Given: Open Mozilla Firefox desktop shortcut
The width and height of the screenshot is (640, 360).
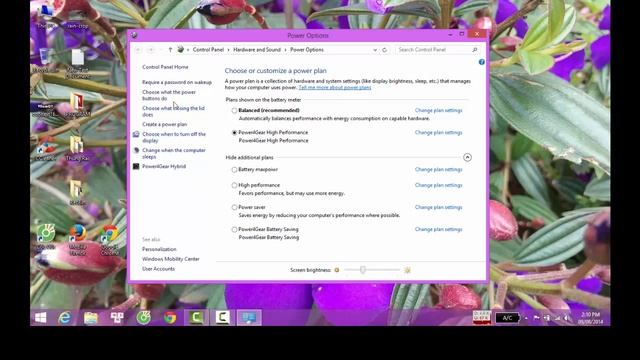Looking at the screenshot, I should (x=78, y=240).
